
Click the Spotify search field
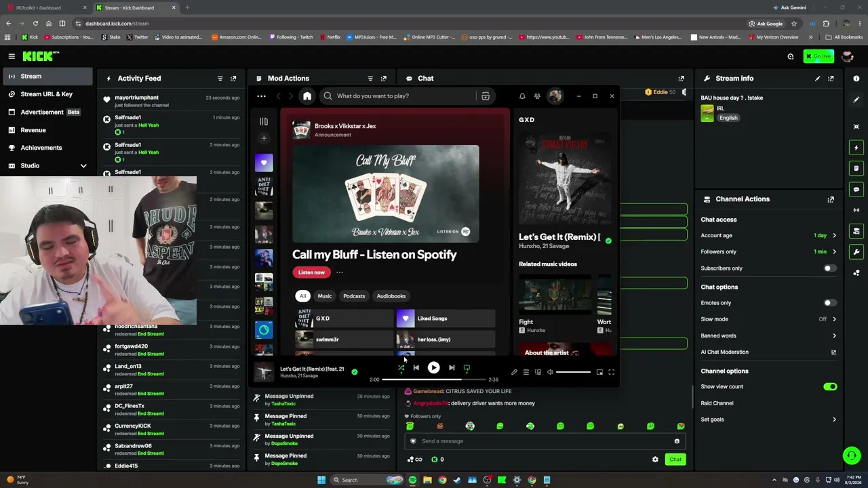click(400, 96)
